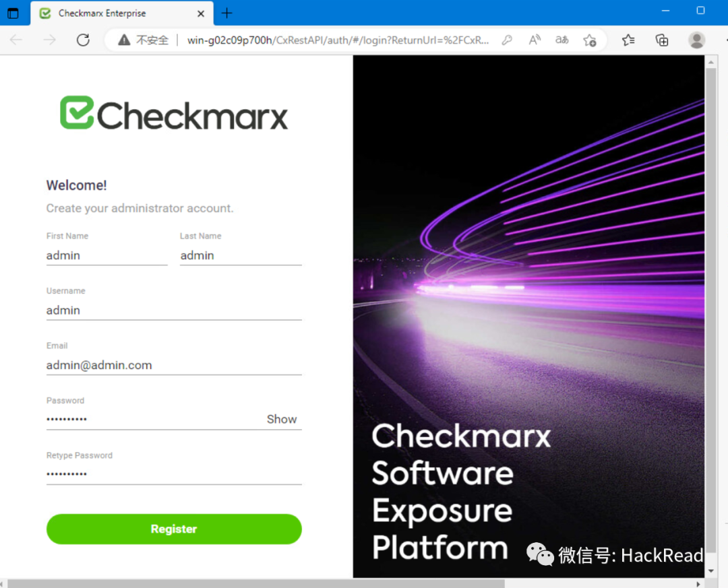Reload the page with refresh icon
Screen dimensions: 728x588
click(83, 40)
